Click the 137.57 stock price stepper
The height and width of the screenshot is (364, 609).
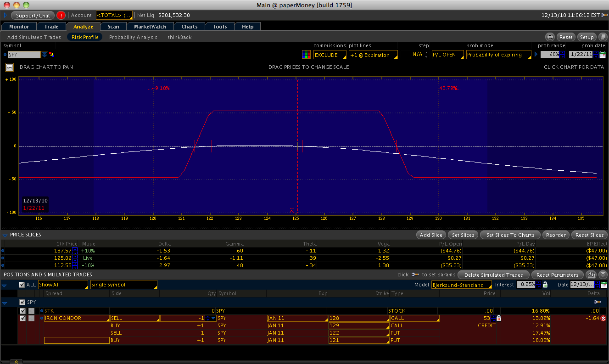tap(75, 251)
